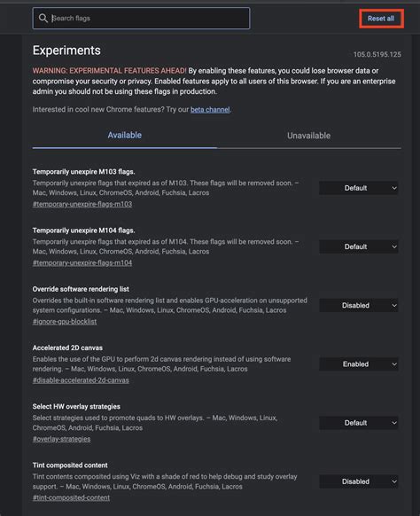This screenshot has width=420, height=516.
Task: Click the Search flags input field
Action: point(141,18)
